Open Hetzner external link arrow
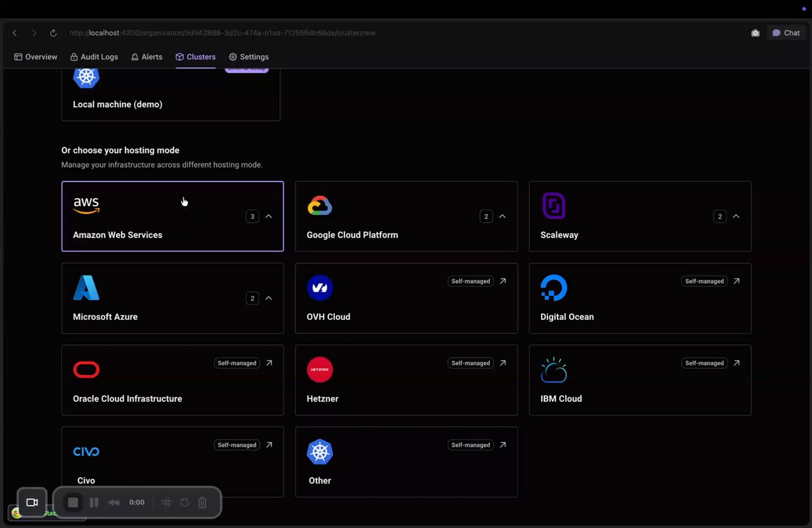 click(x=502, y=363)
